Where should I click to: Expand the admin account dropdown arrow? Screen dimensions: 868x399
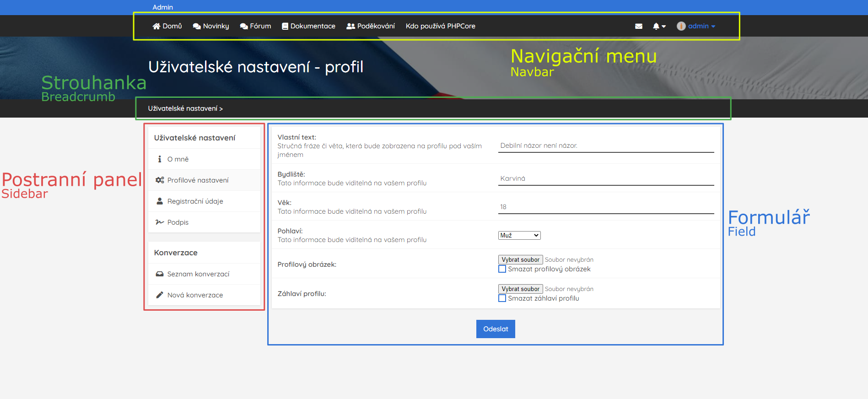(713, 27)
